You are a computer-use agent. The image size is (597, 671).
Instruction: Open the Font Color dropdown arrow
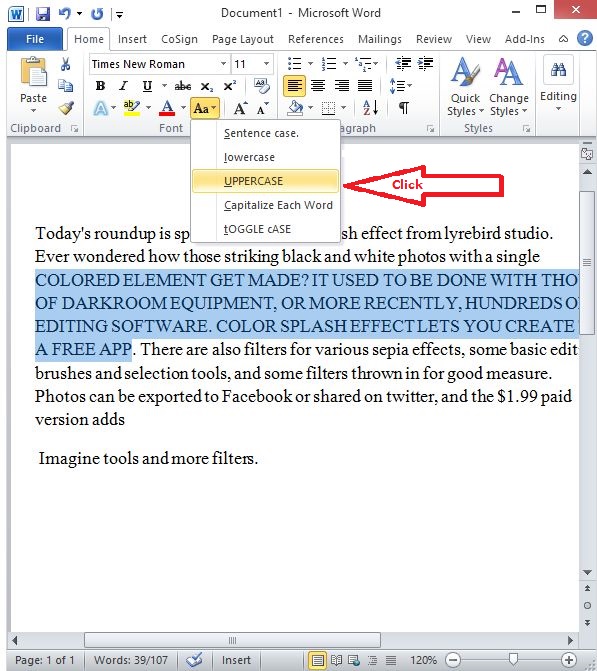click(x=183, y=108)
